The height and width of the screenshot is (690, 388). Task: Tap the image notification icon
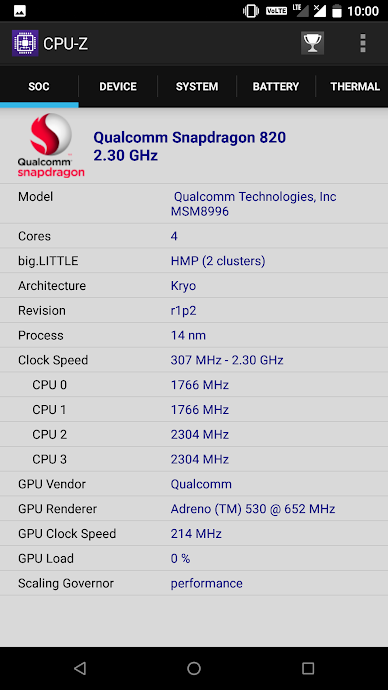[x=20, y=11]
